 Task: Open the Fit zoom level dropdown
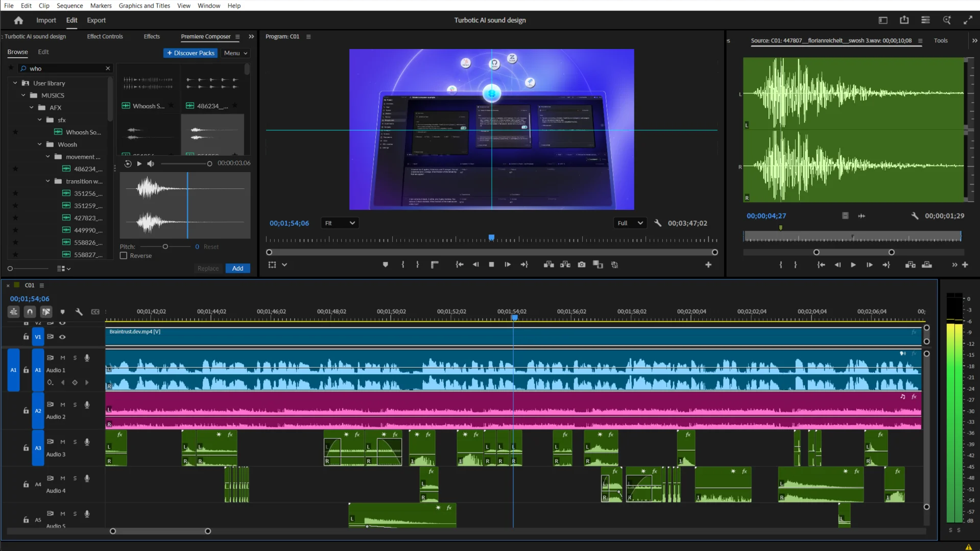tap(340, 223)
